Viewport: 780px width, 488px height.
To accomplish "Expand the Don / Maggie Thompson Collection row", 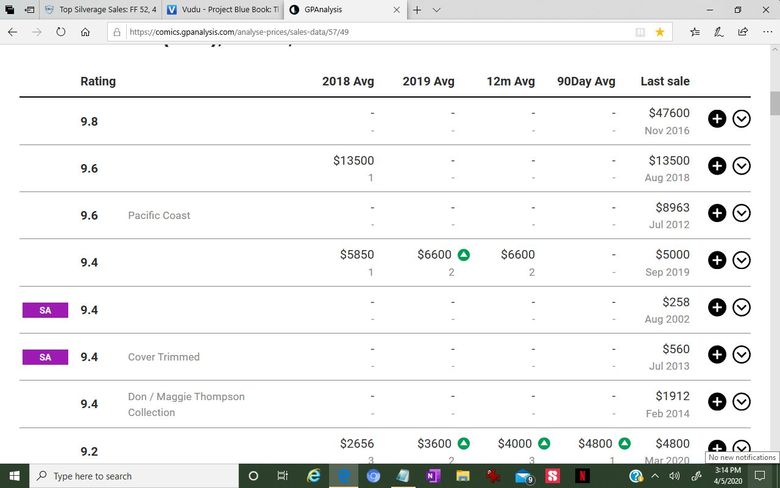I will (741, 401).
